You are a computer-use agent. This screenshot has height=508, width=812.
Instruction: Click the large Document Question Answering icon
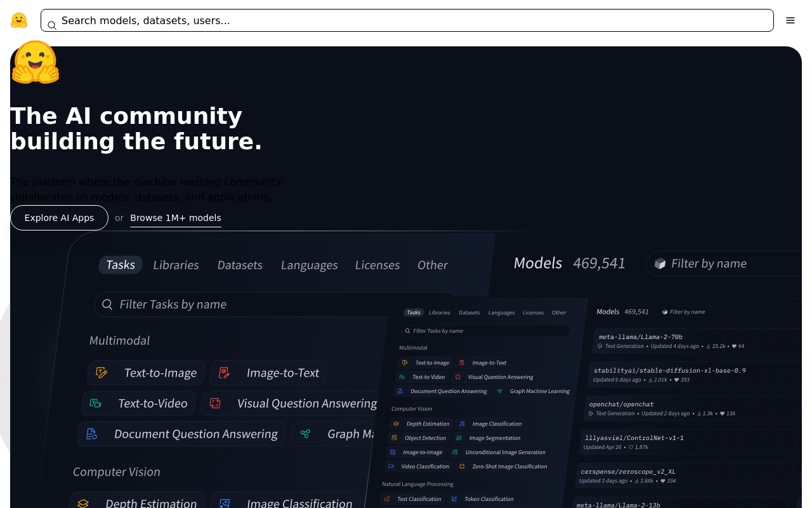point(91,434)
